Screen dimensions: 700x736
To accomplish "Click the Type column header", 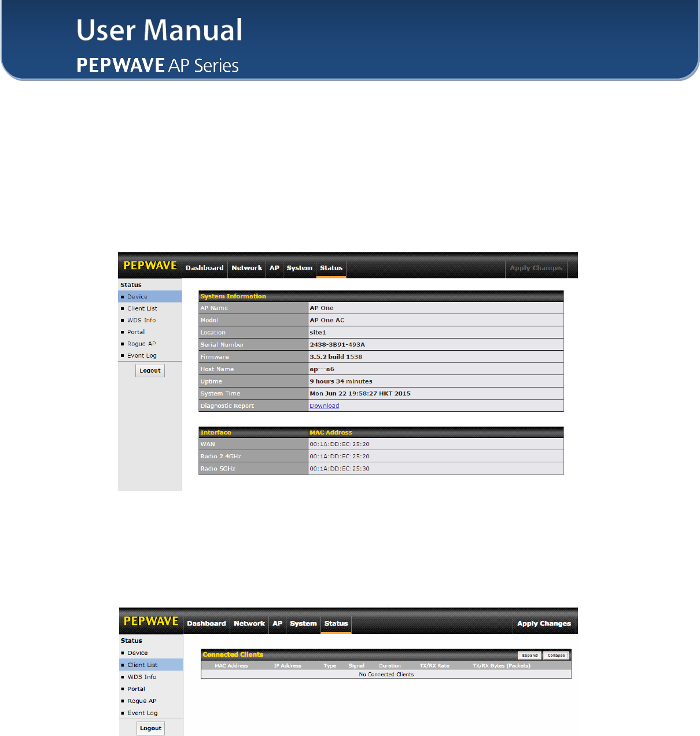I will 330,665.
